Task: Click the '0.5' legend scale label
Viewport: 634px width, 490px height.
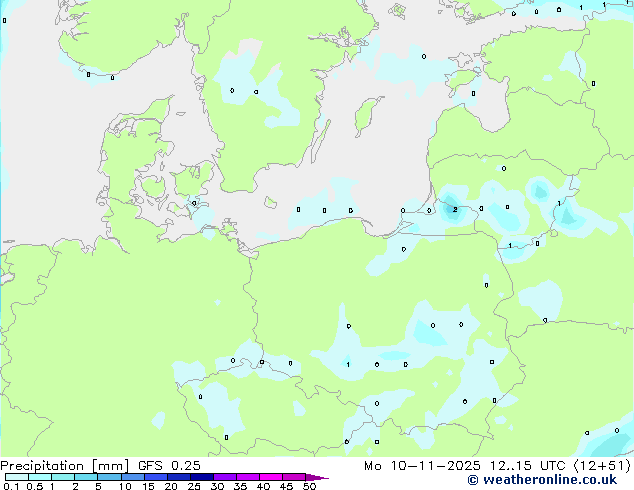Action: pos(34,486)
